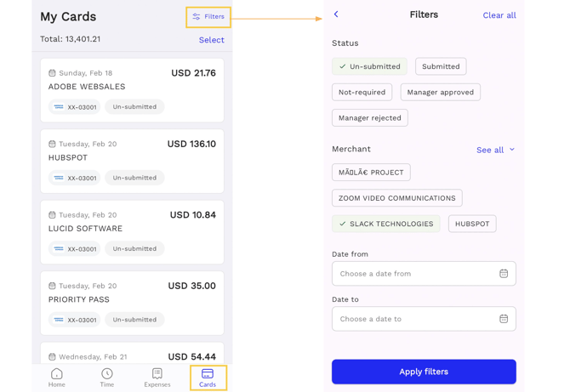Click the Date to calendar icon

click(x=504, y=319)
